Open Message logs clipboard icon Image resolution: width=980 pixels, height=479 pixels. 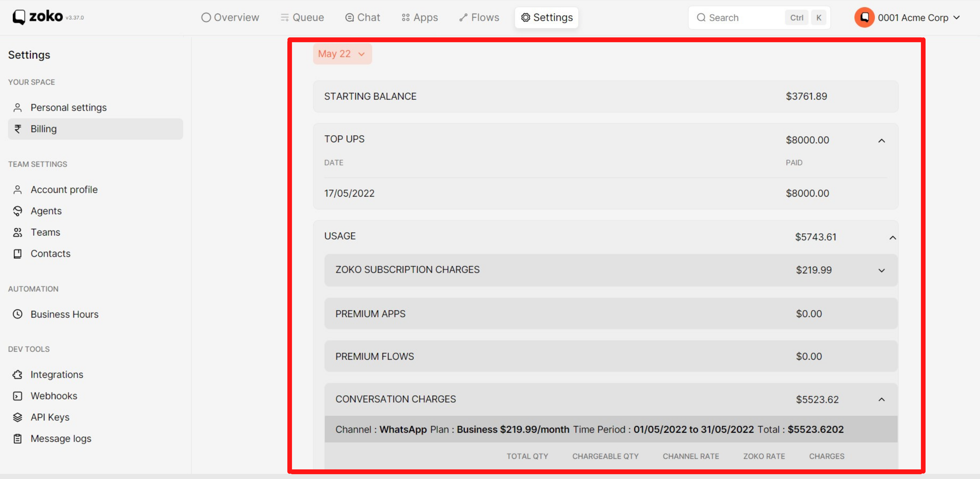coord(18,438)
